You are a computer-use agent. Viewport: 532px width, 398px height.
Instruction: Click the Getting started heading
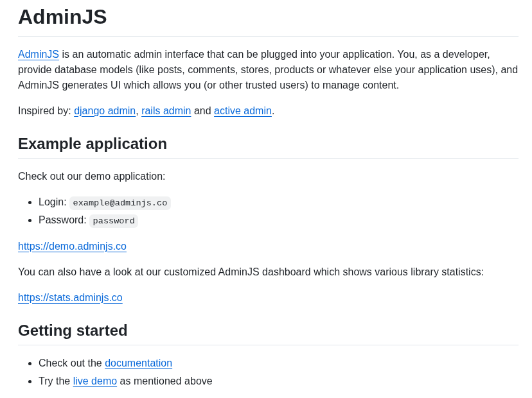coord(73,331)
